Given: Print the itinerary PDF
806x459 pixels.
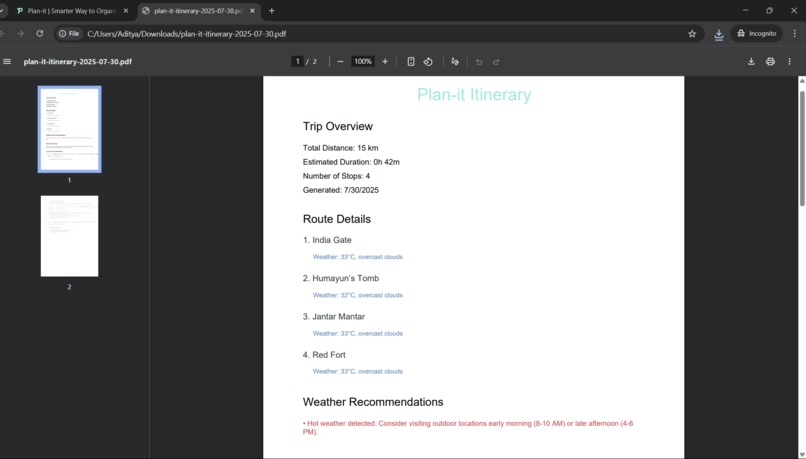Looking at the screenshot, I should click(770, 62).
